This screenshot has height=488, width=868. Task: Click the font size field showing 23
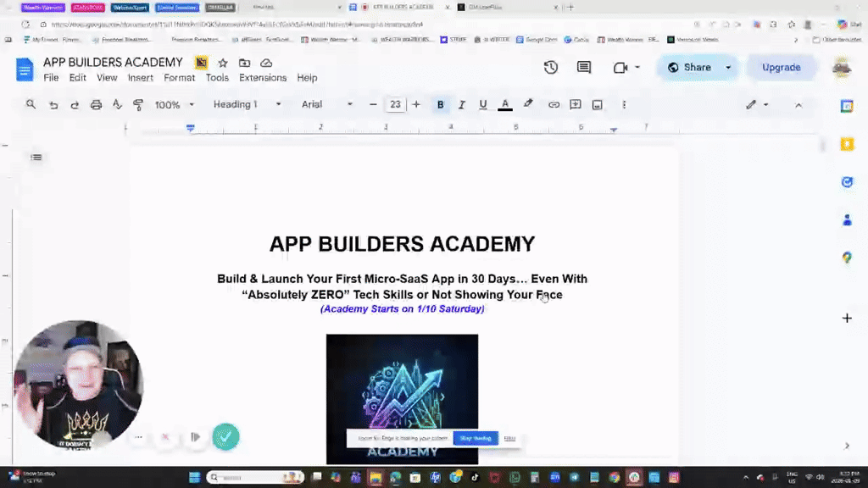click(x=395, y=104)
